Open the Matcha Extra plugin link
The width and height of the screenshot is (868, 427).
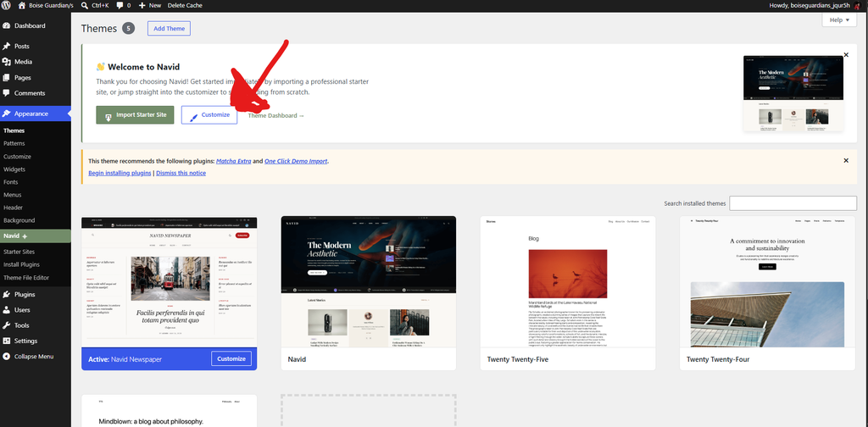pyautogui.click(x=234, y=162)
